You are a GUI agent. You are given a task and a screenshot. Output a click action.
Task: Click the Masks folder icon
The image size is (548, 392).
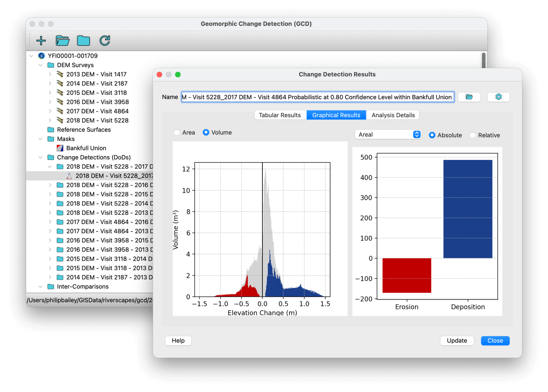point(51,139)
